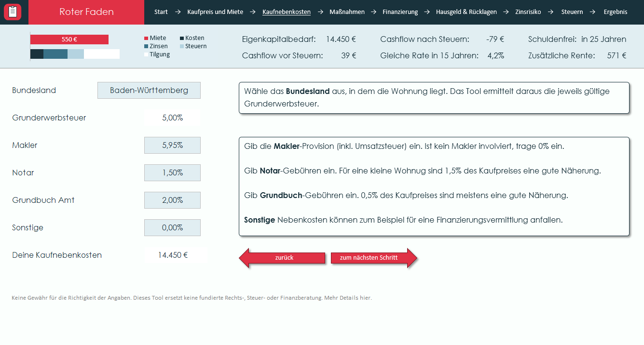Click the clipboard app logo icon
Screen dimensions: 644x345
[13, 12]
